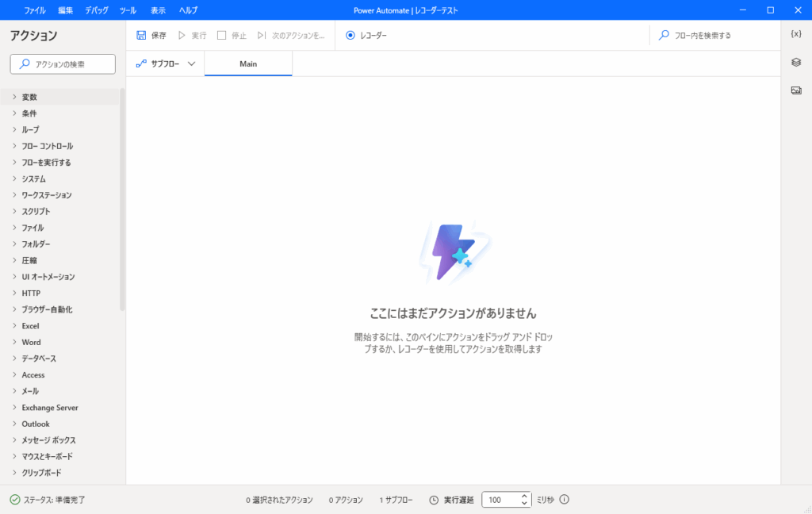Click the サブフロー subflow icon

[x=141, y=63]
